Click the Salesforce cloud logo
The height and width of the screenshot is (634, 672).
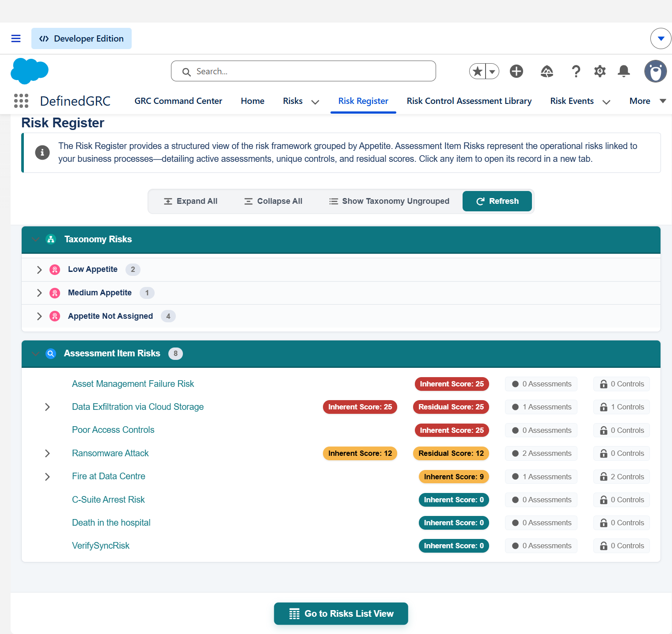tap(30, 71)
